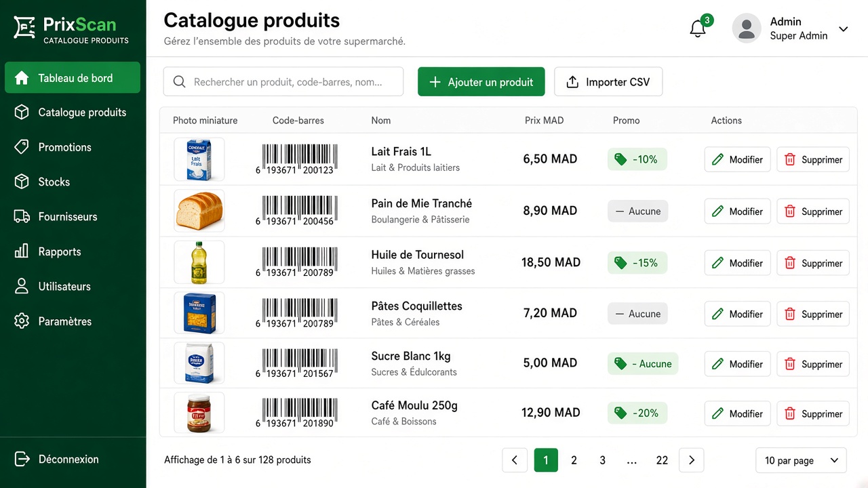The width and height of the screenshot is (868, 488).
Task: Click the truck icon beside Fournisseurs
Action: 22,217
